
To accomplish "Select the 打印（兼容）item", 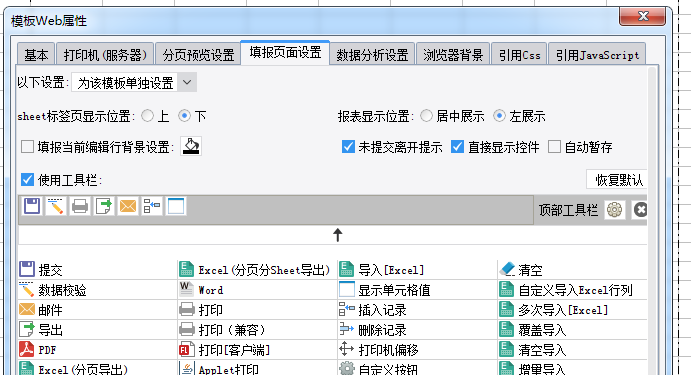I will (x=223, y=330).
